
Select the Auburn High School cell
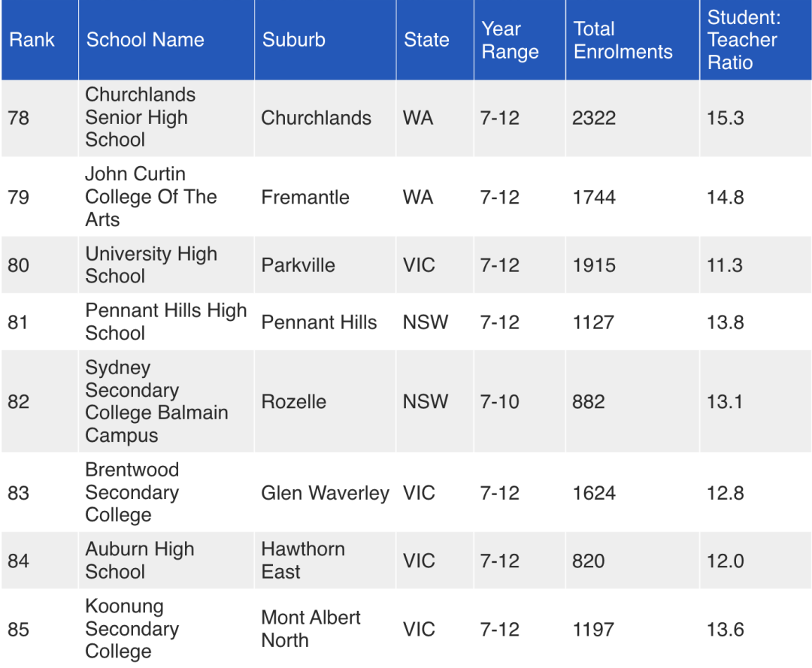coord(140,561)
